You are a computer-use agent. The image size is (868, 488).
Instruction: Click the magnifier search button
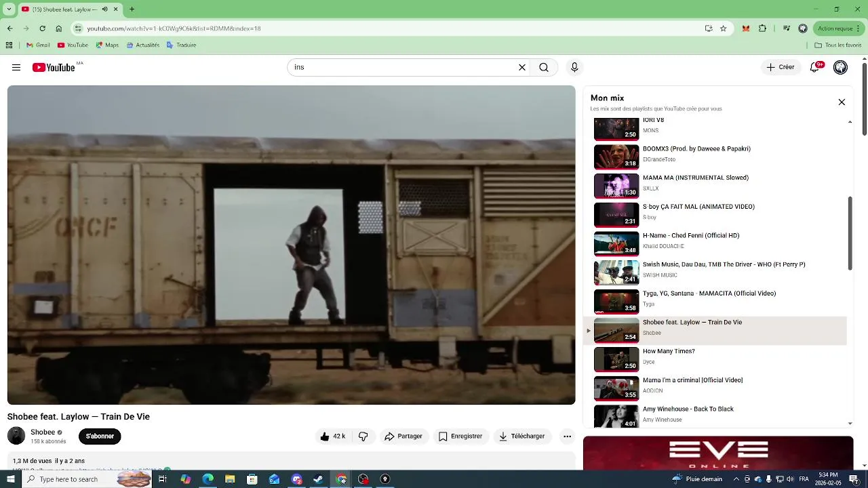coord(544,67)
